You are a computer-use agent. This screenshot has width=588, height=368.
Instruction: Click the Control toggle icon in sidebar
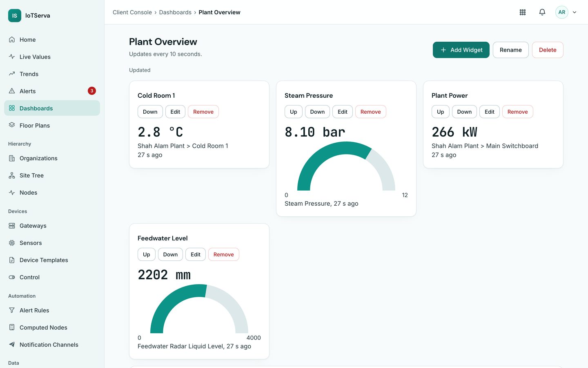pyautogui.click(x=12, y=277)
